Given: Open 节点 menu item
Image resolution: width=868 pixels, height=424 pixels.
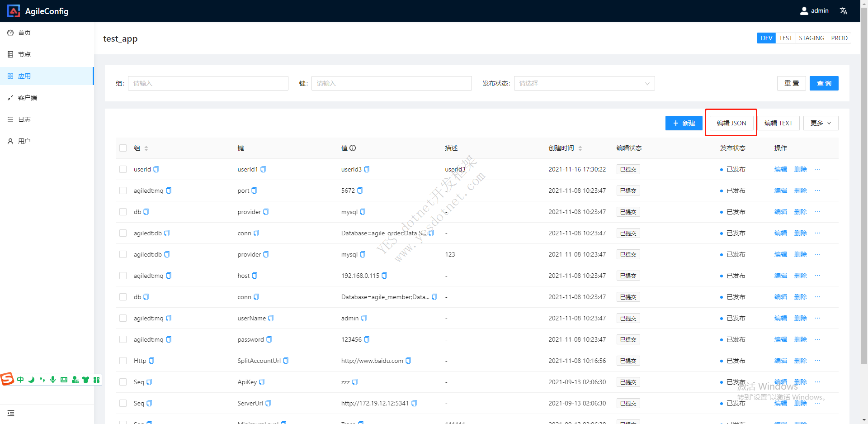Looking at the screenshot, I should click(x=47, y=54).
